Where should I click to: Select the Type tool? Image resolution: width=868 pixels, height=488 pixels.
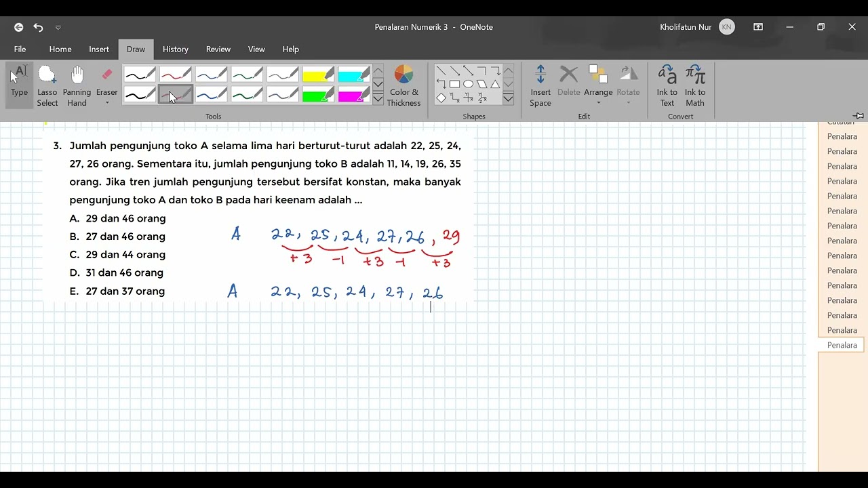pos(20,85)
